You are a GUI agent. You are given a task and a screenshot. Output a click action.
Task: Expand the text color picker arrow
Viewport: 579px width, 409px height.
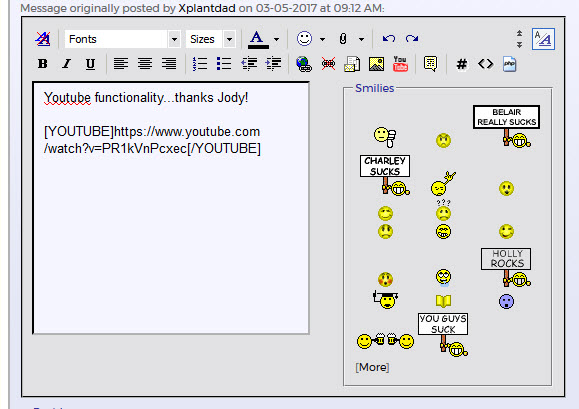coord(276,39)
